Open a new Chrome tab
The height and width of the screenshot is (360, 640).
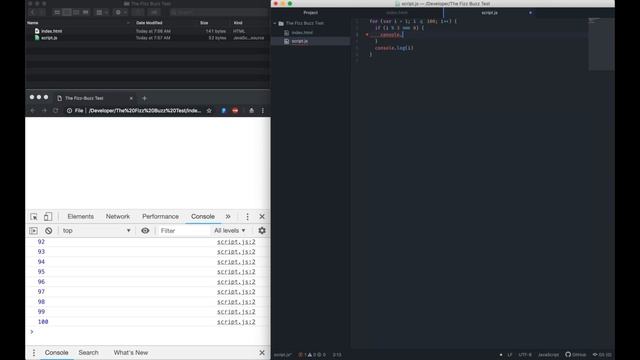coord(144,98)
